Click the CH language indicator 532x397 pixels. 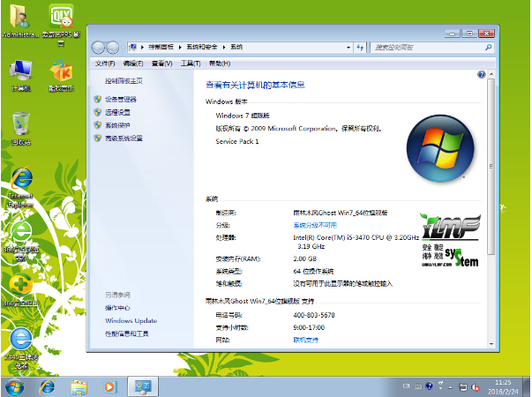click(406, 386)
